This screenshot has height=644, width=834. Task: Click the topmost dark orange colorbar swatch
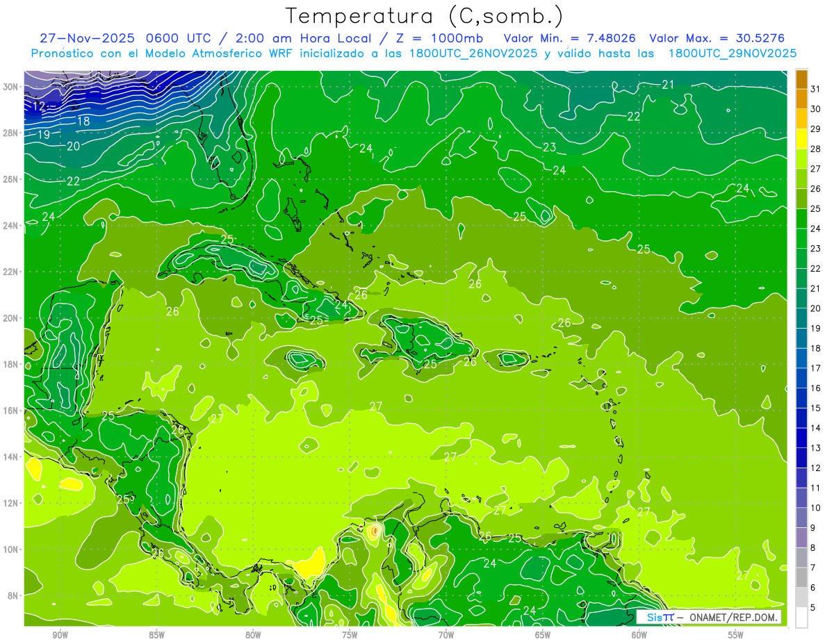(x=801, y=79)
